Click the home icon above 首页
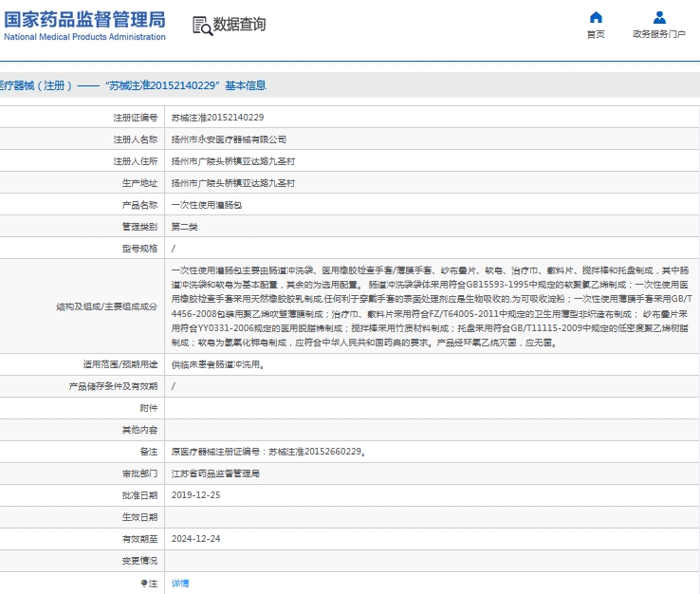The height and width of the screenshot is (594, 700). tap(596, 17)
